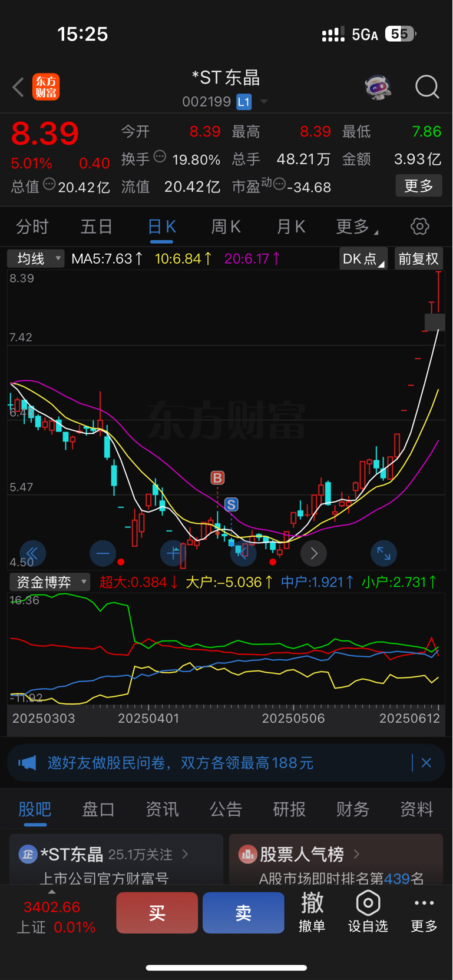Zoom in chart with plus icon
The height and width of the screenshot is (980, 453).
[173, 553]
